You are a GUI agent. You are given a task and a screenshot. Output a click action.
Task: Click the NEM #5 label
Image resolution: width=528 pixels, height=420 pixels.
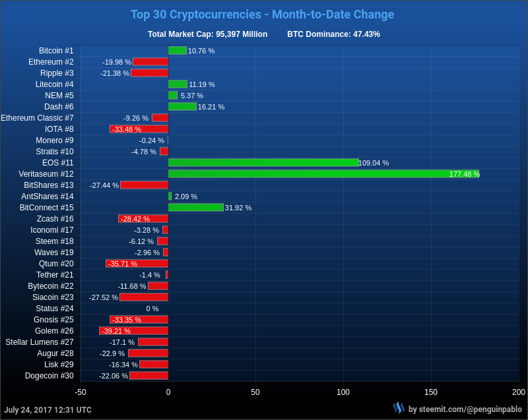[59, 96]
